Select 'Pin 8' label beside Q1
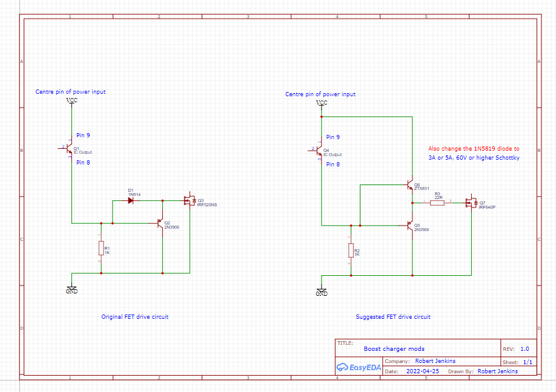556x392 pixels. click(84, 163)
